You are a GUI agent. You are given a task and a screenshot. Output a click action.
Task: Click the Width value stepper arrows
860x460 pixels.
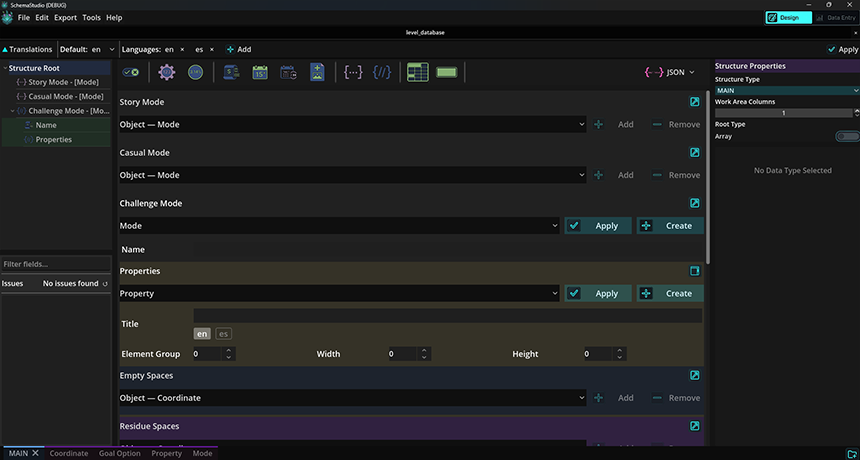[424, 354]
